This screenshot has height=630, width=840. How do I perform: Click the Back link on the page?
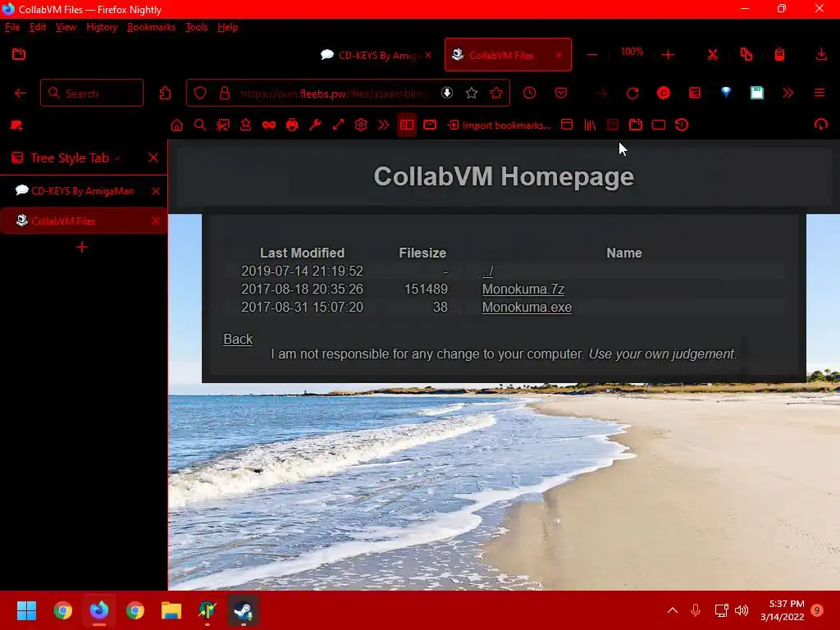(238, 339)
